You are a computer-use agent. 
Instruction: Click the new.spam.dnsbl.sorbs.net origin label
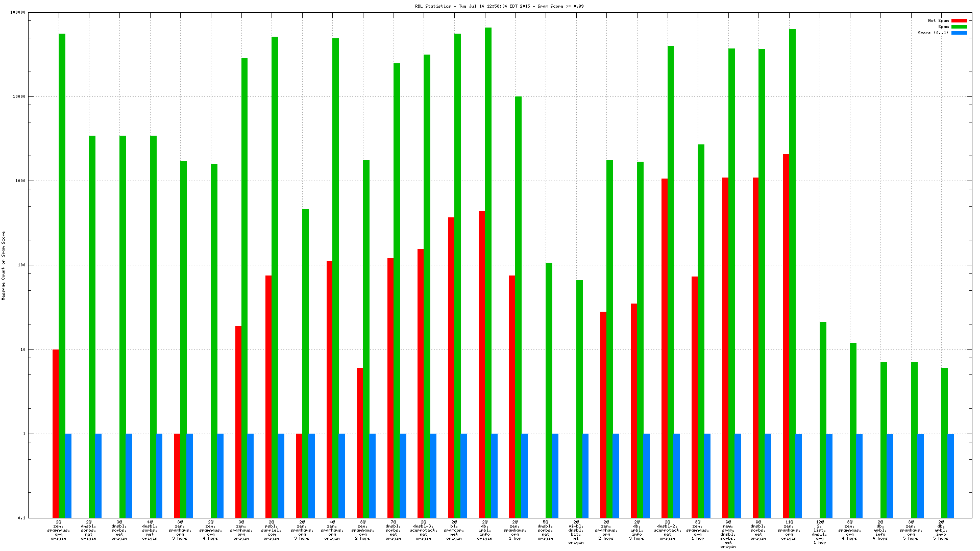(x=728, y=534)
